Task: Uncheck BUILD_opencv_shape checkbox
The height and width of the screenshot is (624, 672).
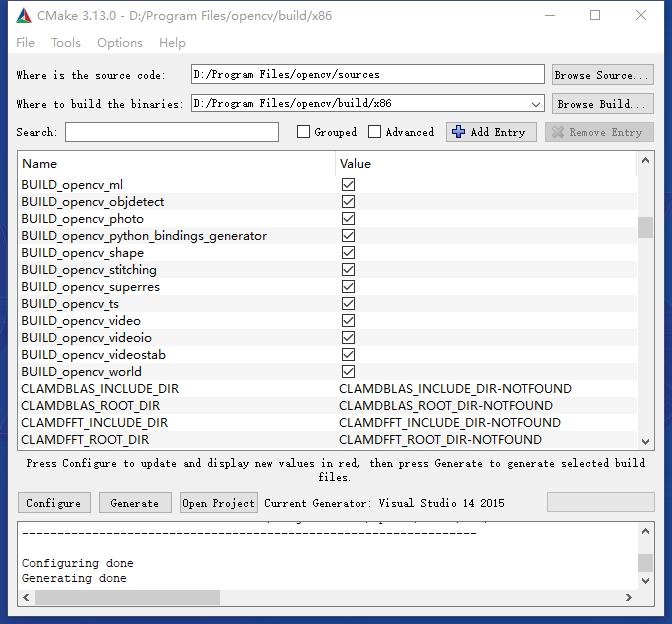Action: [x=348, y=253]
